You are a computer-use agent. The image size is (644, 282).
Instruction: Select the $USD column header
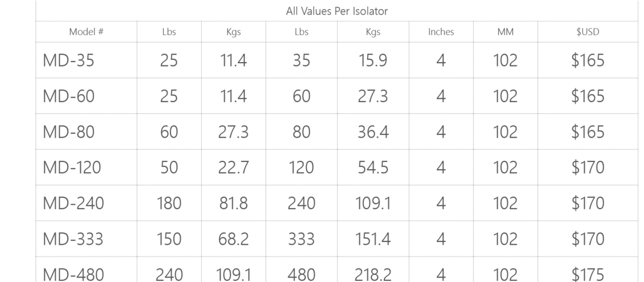(588, 32)
